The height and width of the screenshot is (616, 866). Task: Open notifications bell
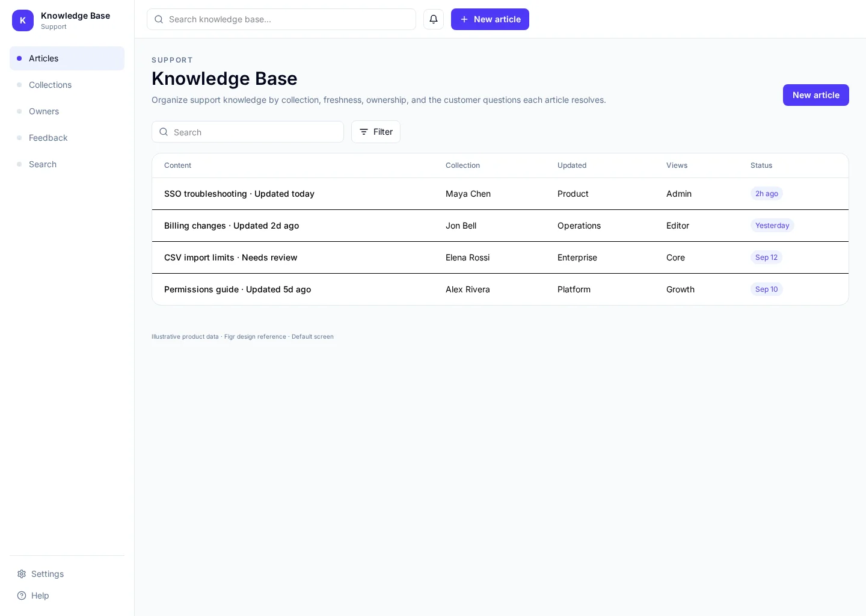(x=434, y=19)
